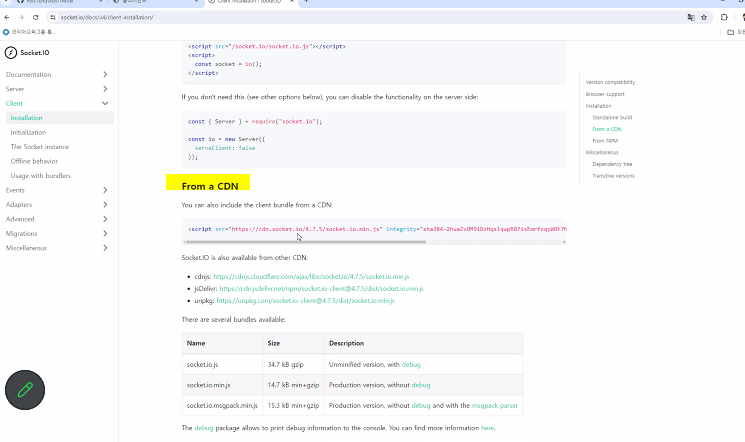The width and height of the screenshot is (745, 442).
Task: Click the translate page icon
Action: tap(691, 17)
